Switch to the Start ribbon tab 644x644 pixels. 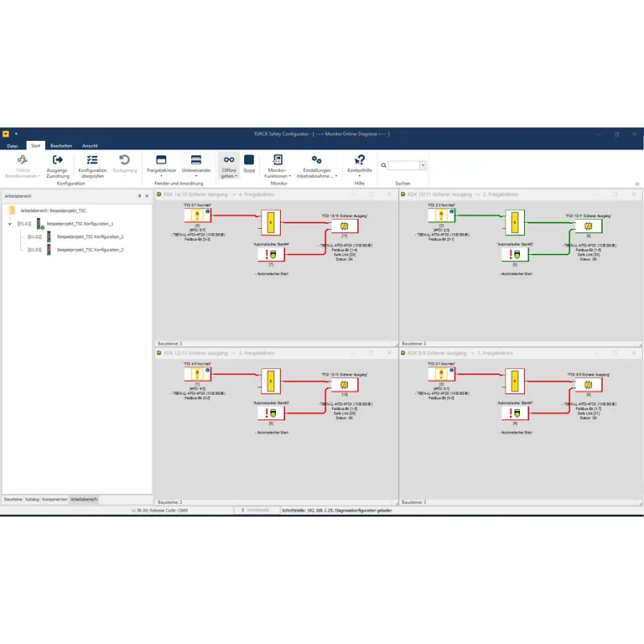pos(36,145)
